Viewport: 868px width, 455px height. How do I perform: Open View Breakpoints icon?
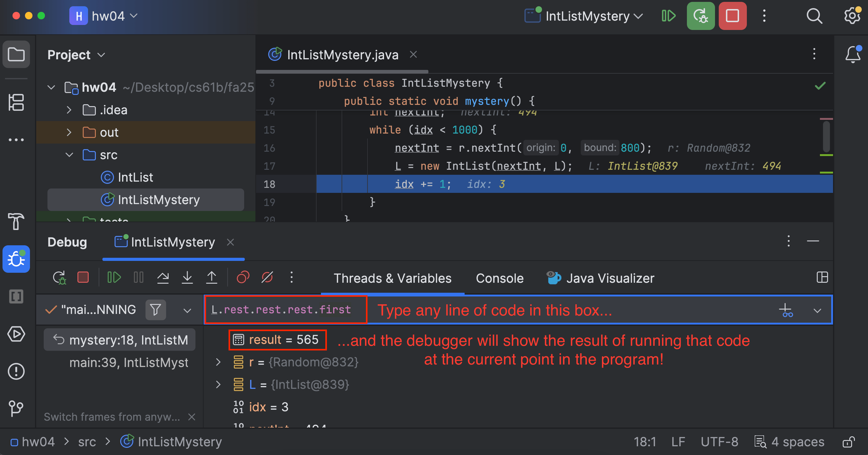243,277
